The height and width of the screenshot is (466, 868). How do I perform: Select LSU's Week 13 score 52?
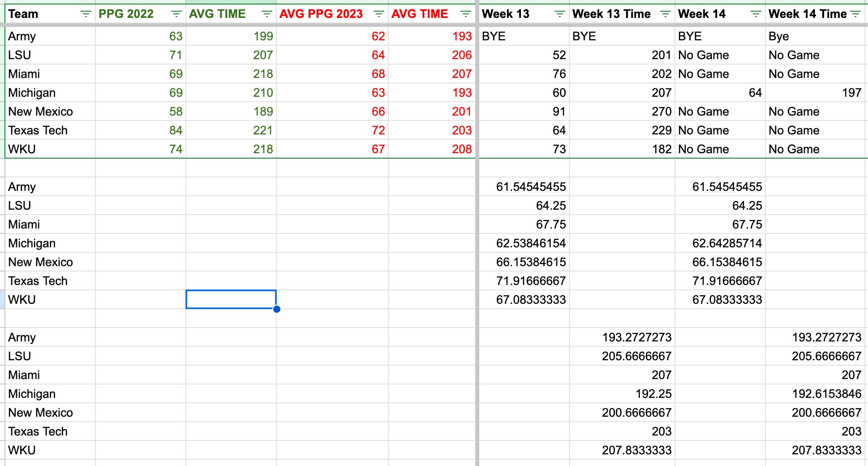[x=524, y=55]
